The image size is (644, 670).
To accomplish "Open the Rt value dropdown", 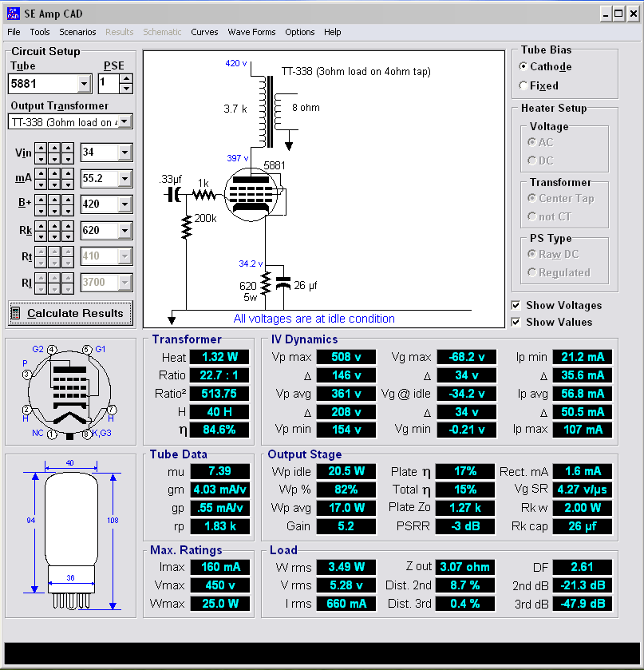I will [124, 256].
